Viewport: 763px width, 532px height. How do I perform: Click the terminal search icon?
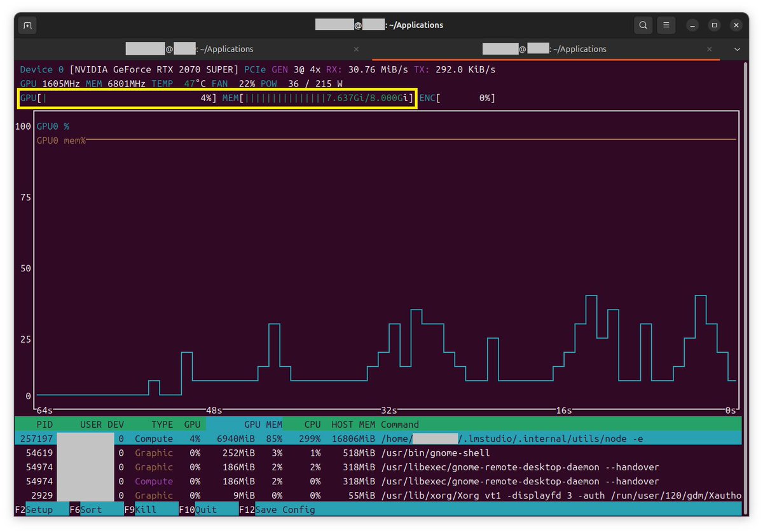tap(643, 25)
